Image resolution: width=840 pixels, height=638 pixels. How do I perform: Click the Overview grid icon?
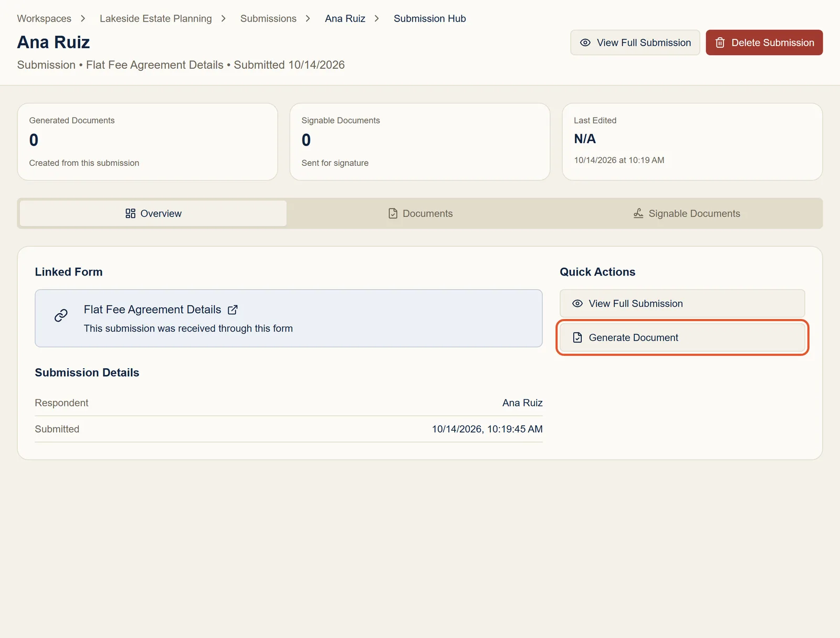130,214
